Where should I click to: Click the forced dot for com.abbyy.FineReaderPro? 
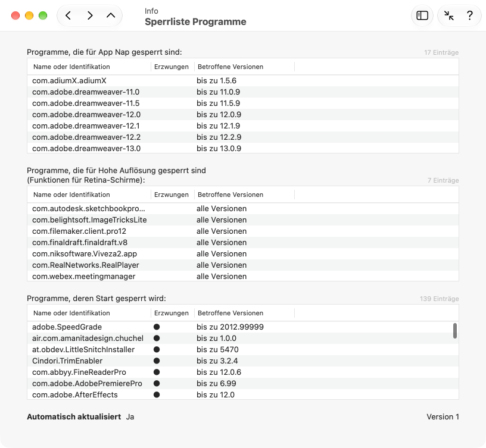tap(157, 372)
